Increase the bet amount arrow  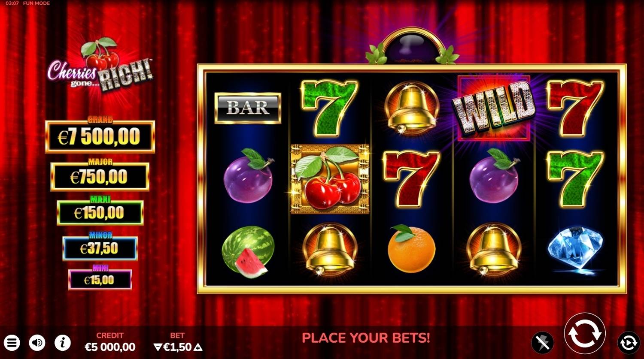point(198,347)
